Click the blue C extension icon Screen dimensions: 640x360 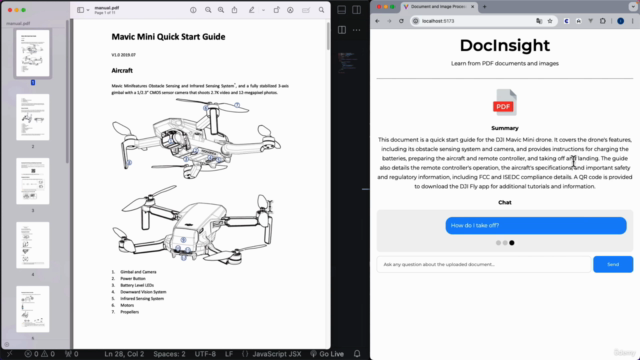(567, 21)
